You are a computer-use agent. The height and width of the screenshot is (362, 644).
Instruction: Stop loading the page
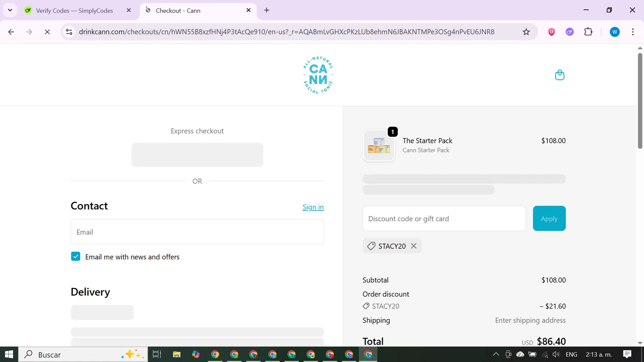(x=47, y=32)
